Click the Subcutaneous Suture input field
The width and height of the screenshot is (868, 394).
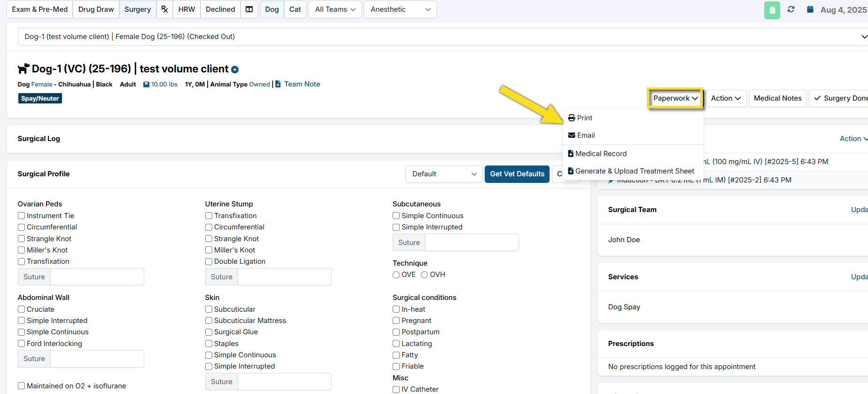tap(471, 243)
